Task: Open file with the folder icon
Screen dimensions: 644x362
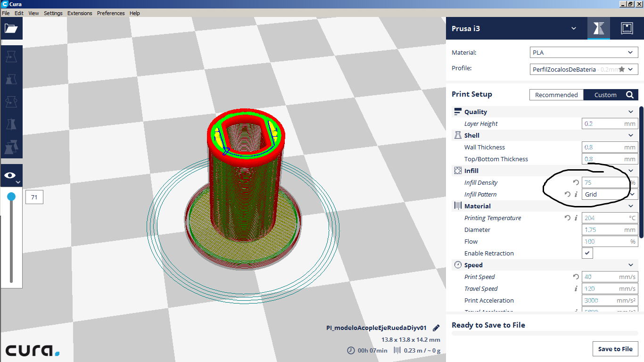Action: click(x=11, y=28)
